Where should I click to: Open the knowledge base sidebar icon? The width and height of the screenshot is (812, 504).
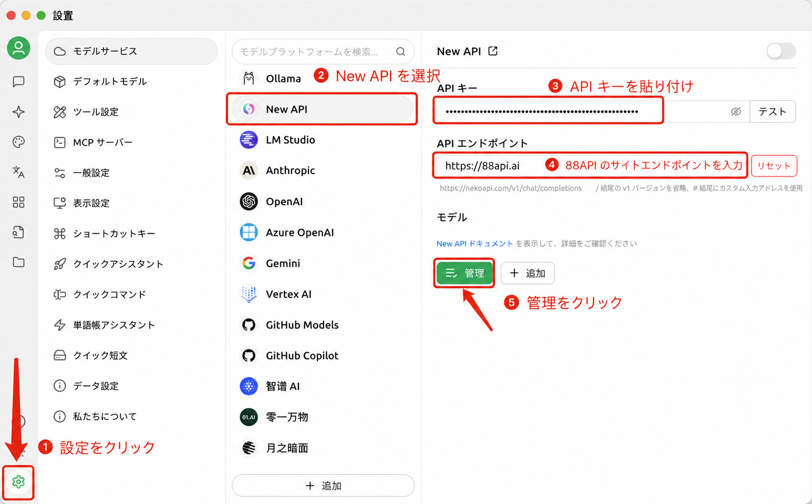tap(18, 233)
